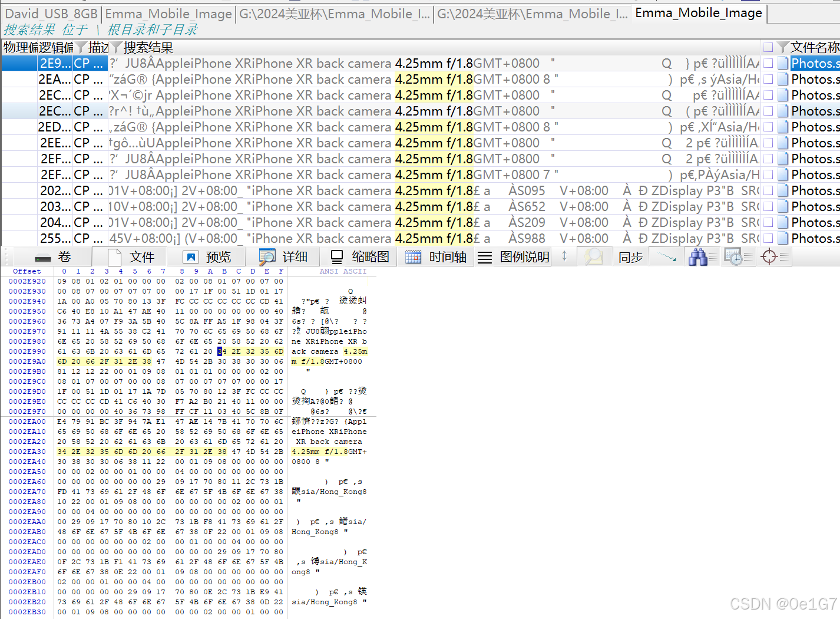Switch to the 详细 (Details) mode
The width and height of the screenshot is (840, 619).
283,257
